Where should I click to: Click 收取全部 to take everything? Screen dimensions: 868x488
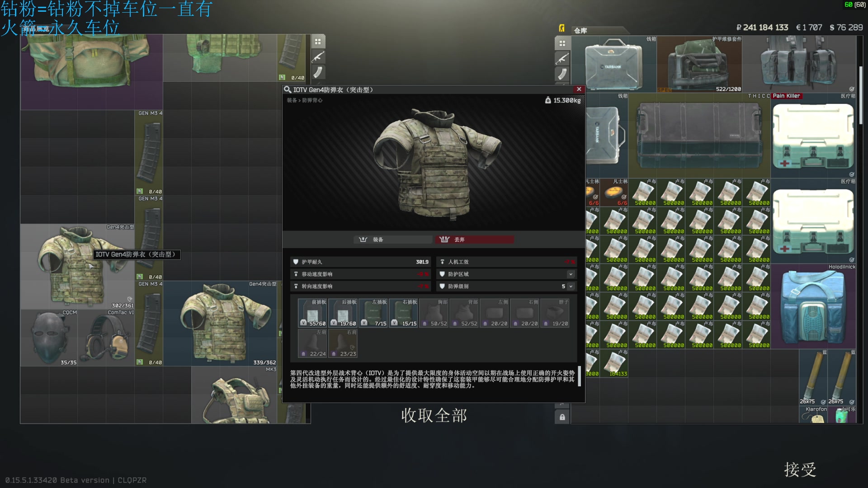(x=434, y=415)
